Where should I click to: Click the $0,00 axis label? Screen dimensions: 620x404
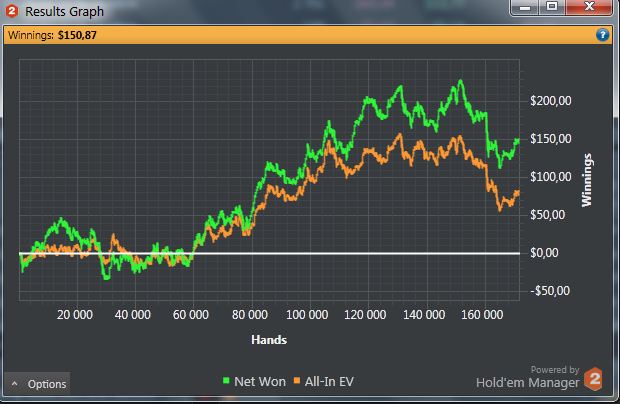pos(544,253)
